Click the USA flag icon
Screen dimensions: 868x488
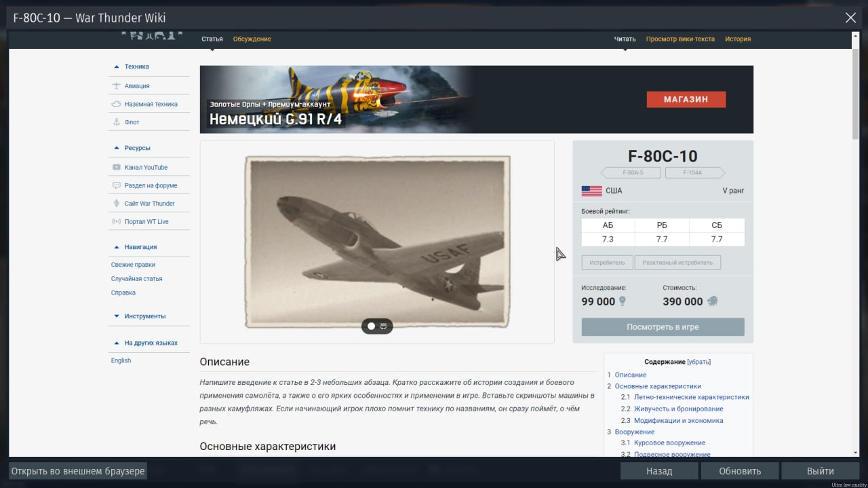pos(591,191)
